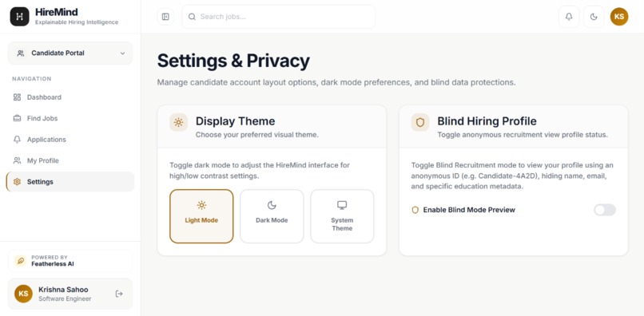This screenshot has width=644, height=316.
Task: Click the Blind Hiring Profile card title
Action: click(487, 121)
